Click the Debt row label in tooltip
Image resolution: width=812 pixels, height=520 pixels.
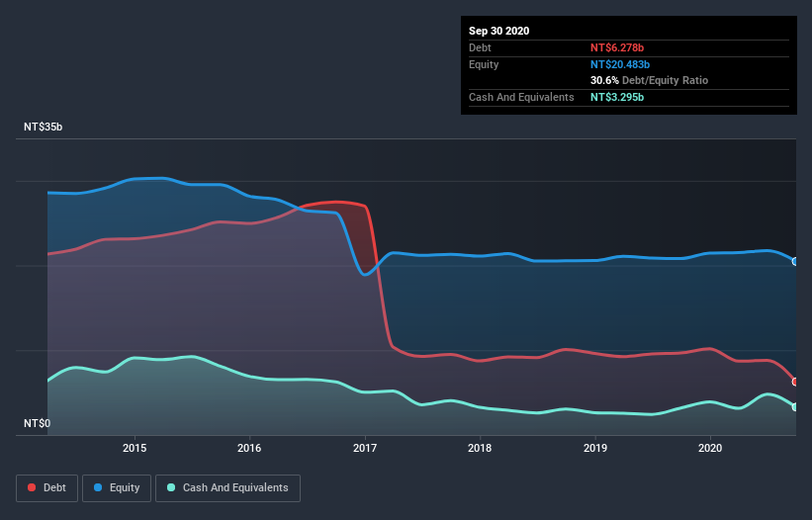click(480, 47)
